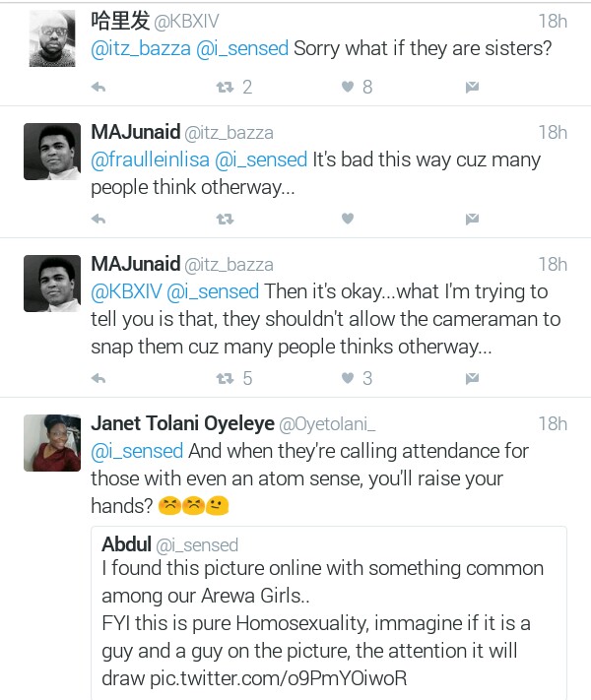Message icon on MAJunaid's @fraulleinlisa tweet
This screenshot has width=591, height=700.
tap(472, 219)
